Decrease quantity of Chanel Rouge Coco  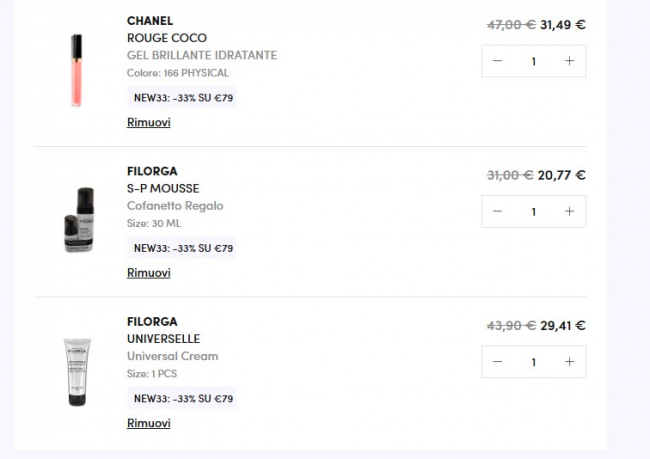[498, 61]
